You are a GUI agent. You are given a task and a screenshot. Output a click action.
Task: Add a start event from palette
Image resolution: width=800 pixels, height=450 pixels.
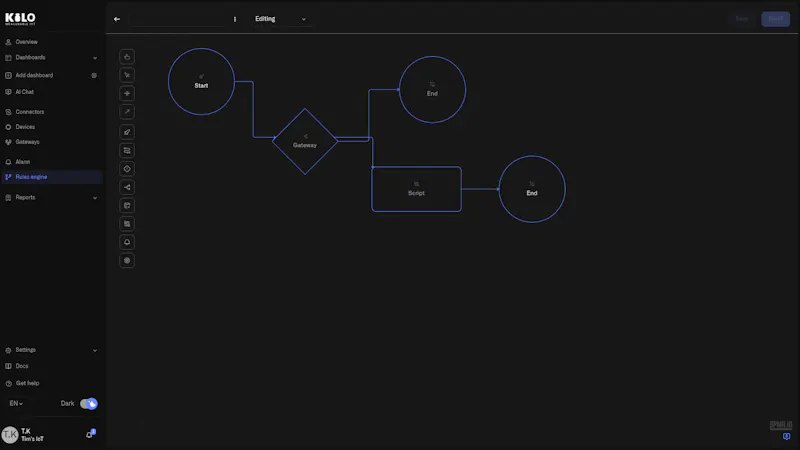coord(127,132)
